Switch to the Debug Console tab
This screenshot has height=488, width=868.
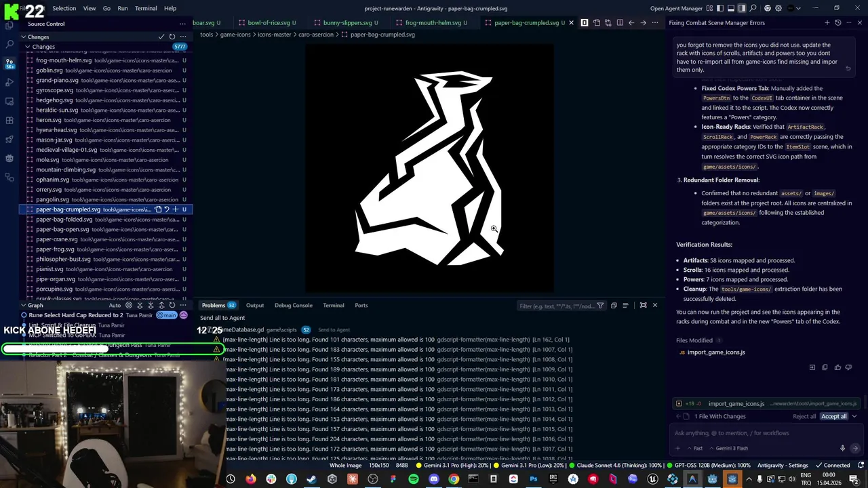(x=294, y=305)
